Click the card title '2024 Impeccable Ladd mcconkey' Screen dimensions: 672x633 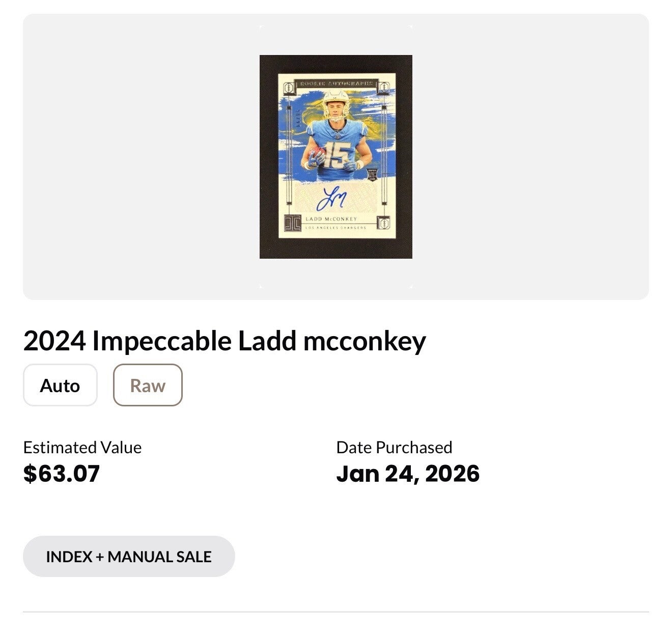(225, 341)
